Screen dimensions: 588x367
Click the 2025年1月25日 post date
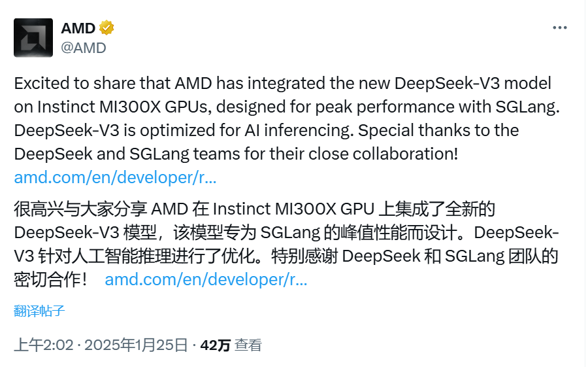point(136,345)
